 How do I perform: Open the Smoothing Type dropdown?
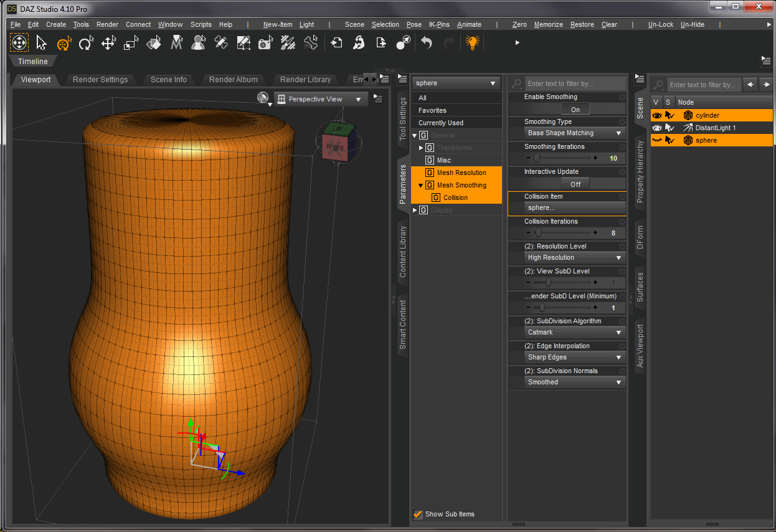click(x=575, y=133)
